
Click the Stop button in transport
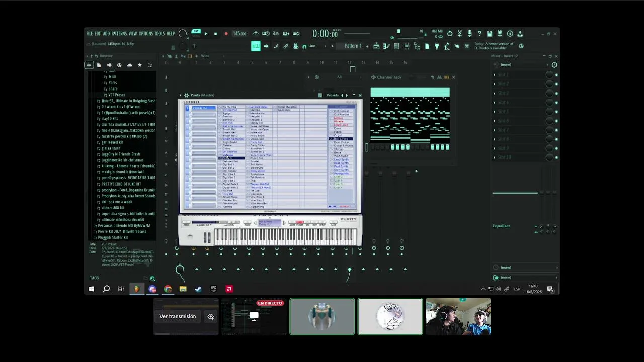click(x=215, y=34)
